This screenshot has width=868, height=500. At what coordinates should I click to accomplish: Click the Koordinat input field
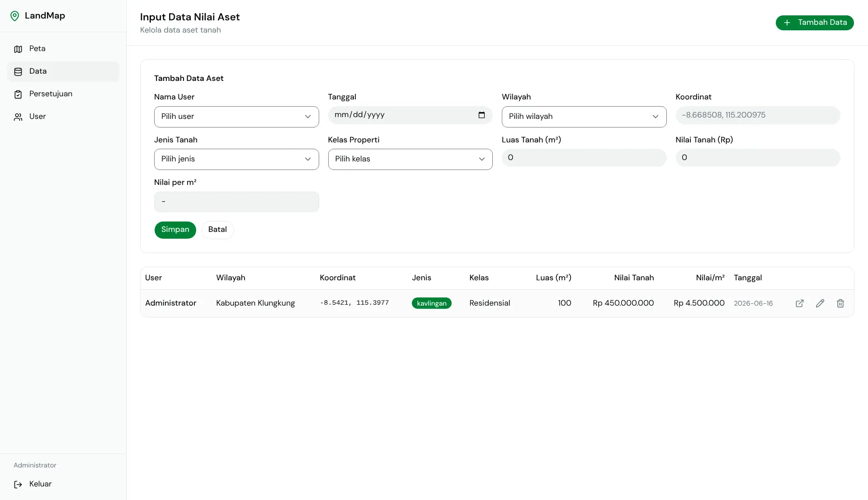point(758,115)
